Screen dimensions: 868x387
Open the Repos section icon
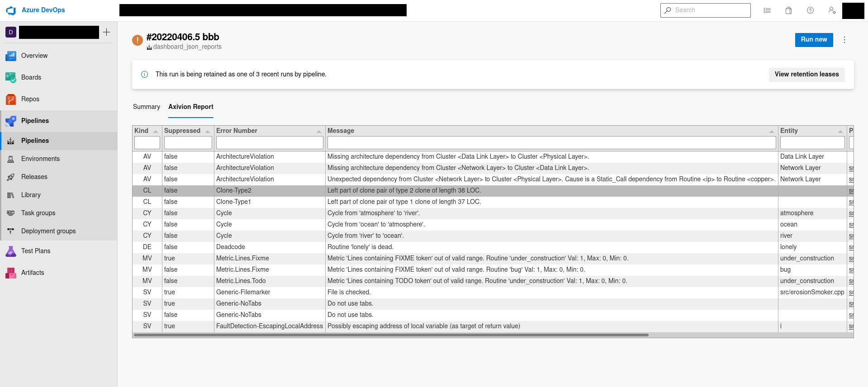click(11, 99)
